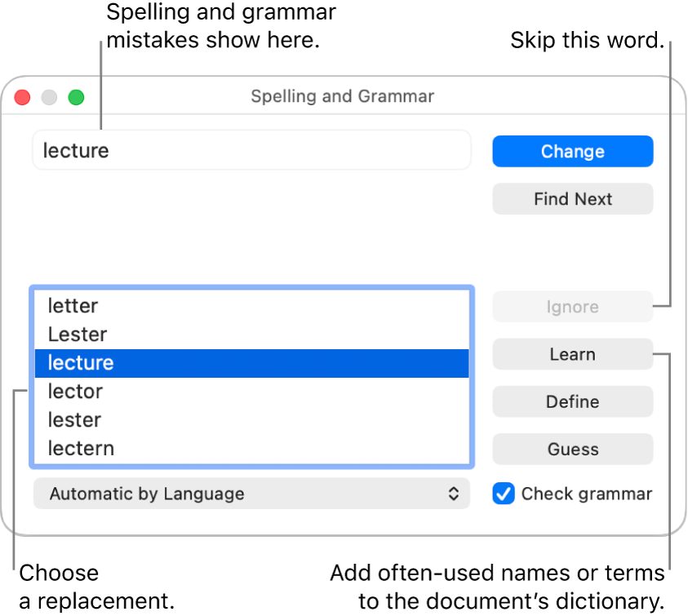Image resolution: width=688 pixels, height=616 pixels.
Task: Select "lector" as the replacement
Action: point(75,392)
